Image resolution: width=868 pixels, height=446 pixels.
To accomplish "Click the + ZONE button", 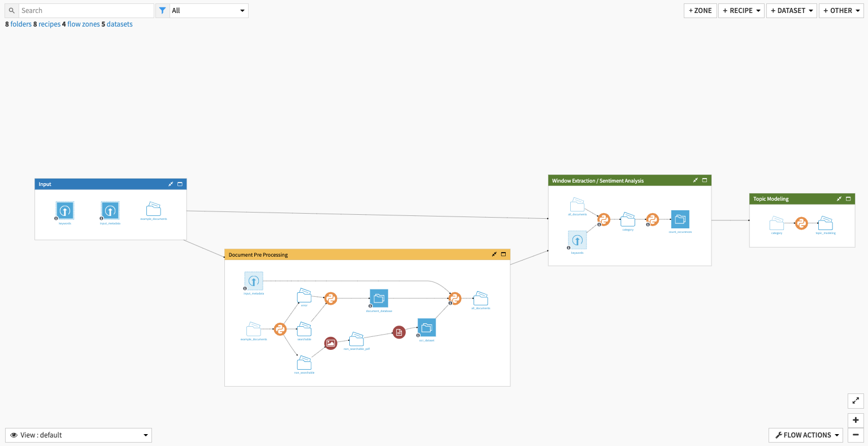I will pyautogui.click(x=700, y=11).
